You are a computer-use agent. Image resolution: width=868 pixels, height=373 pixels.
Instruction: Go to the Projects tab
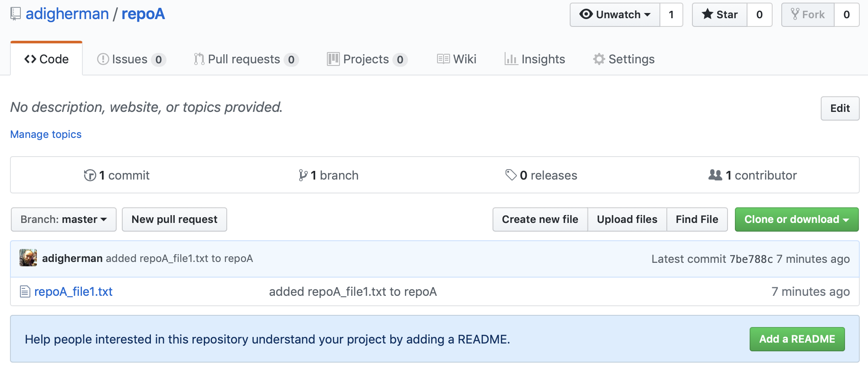point(367,59)
